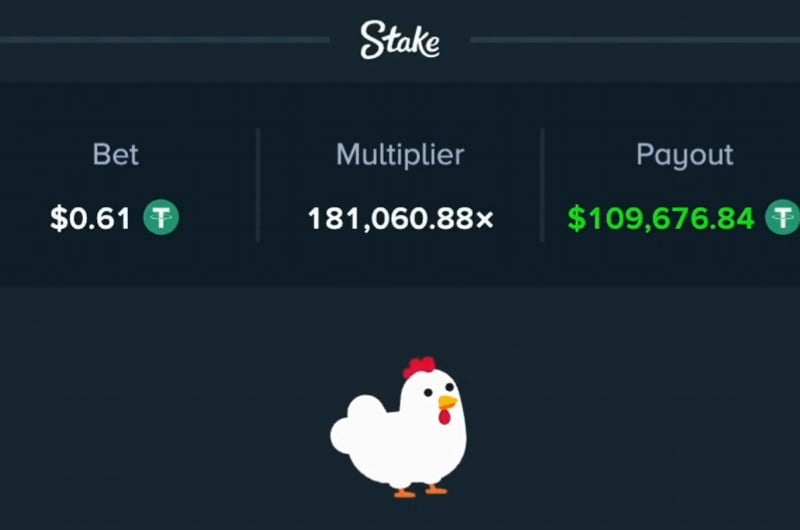Viewport: 800px width, 530px height.
Task: Select the Multiplier label
Action: coord(400,155)
